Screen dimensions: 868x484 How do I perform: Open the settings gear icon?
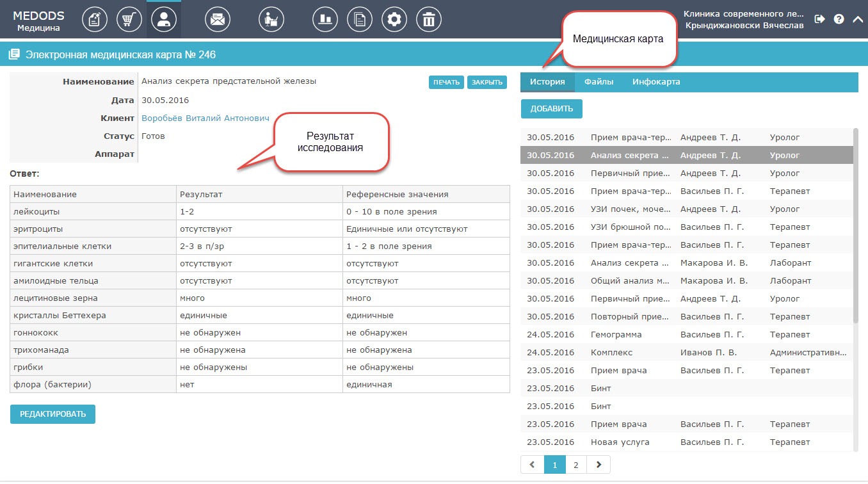(394, 19)
